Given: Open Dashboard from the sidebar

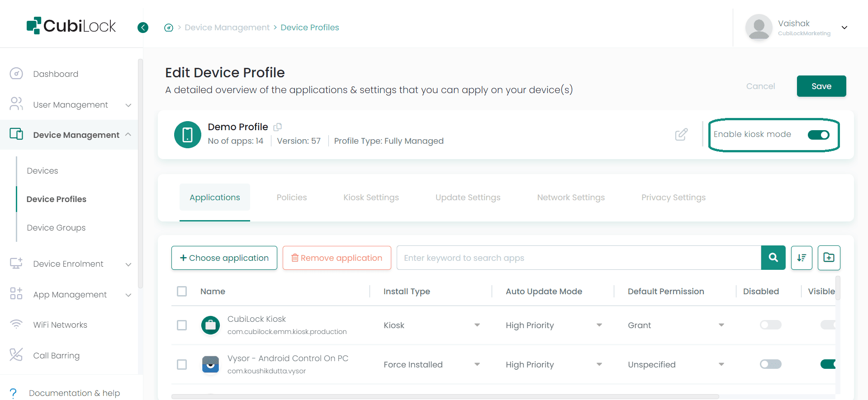Looking at the screenshot, I should click(56, 74).
